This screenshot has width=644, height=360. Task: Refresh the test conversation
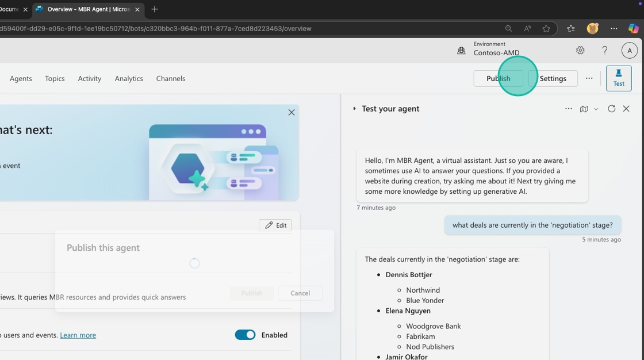(x=611, y=109)
